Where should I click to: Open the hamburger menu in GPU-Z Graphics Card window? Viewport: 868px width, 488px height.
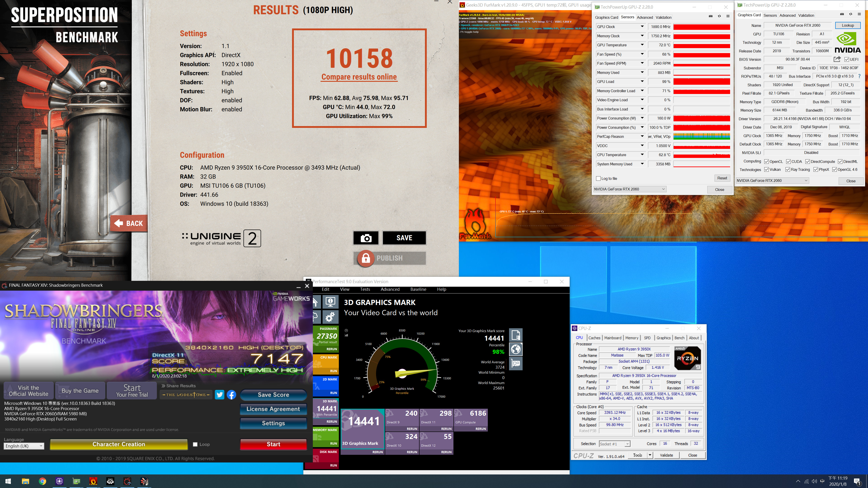[859, 14]
